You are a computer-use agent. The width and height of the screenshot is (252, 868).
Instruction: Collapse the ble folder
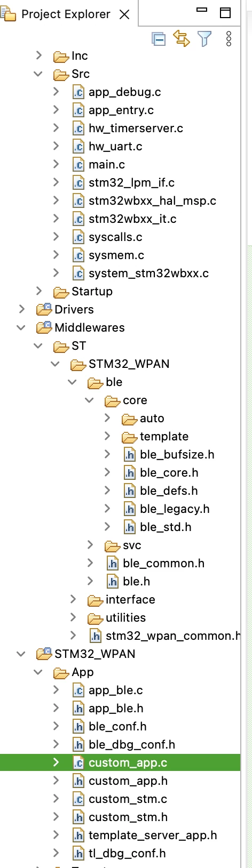pos(73,382)
